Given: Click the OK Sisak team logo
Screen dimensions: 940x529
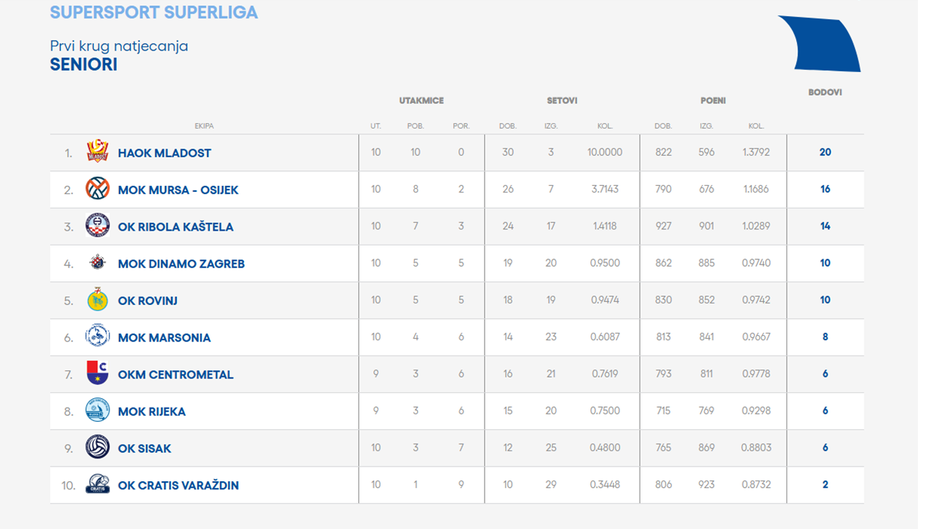Looking at the screenshot, I should [97, 448].
